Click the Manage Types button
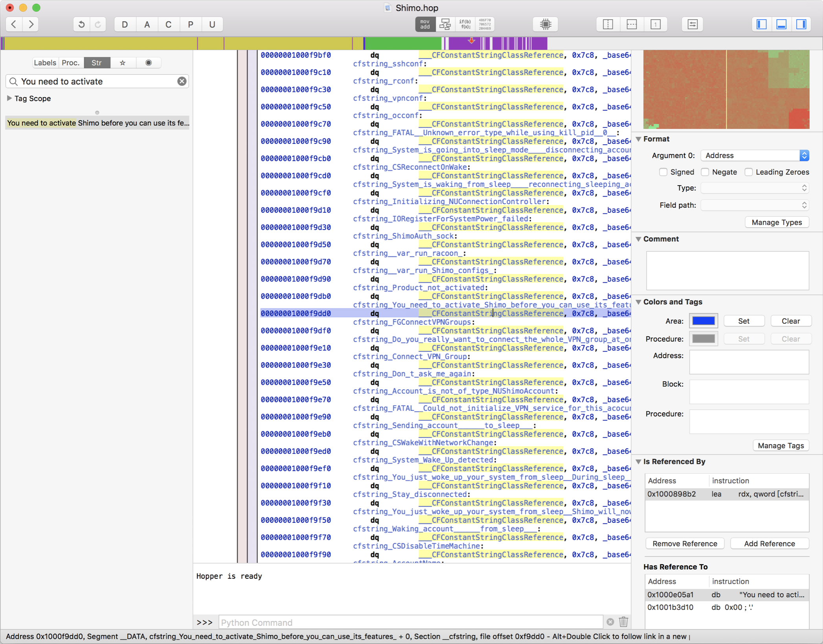Image resolution: width=823 pixels, height=644 pixels. 777,223
